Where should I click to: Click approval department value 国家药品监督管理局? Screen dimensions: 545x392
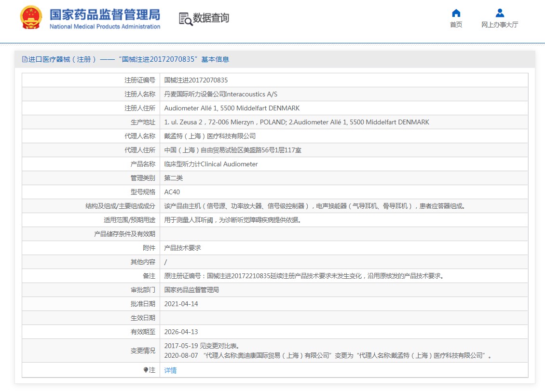[191, 290]
